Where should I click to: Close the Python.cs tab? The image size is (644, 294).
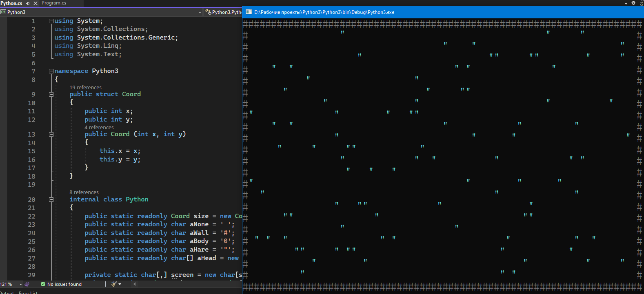click(35, 3)
